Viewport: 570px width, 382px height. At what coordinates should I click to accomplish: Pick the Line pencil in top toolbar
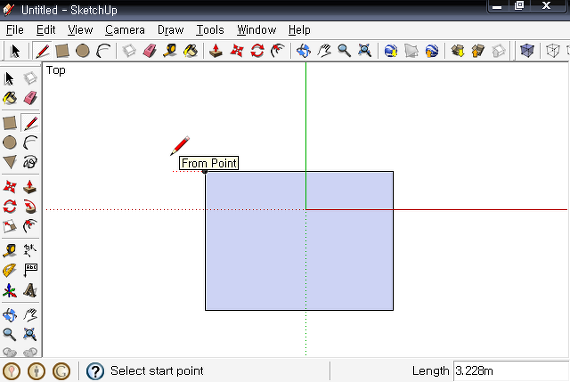42,51
